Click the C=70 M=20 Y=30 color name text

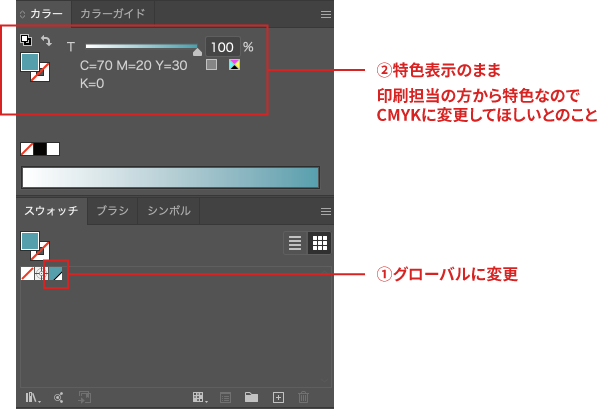click(133, 65)
